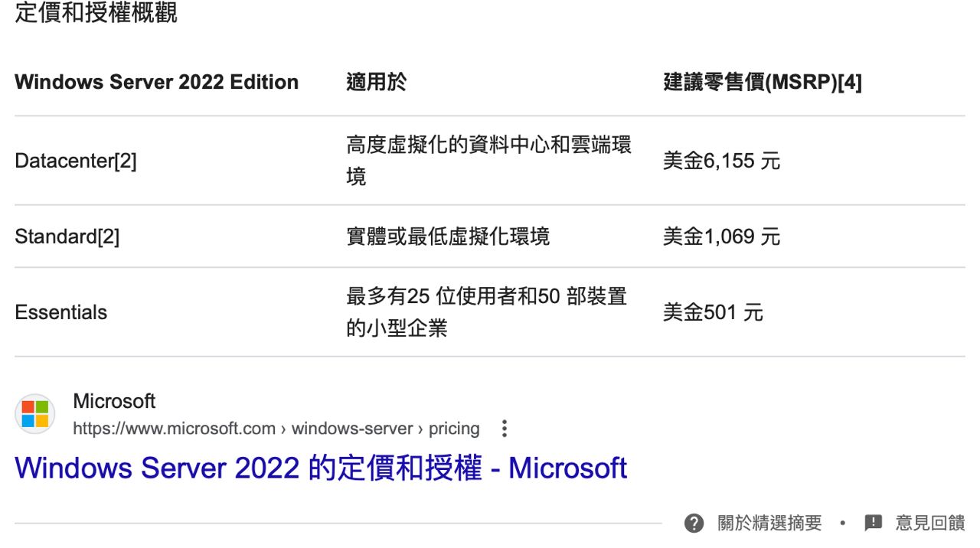Click the Microsoft site name text
980x548 pixels.
114,401
